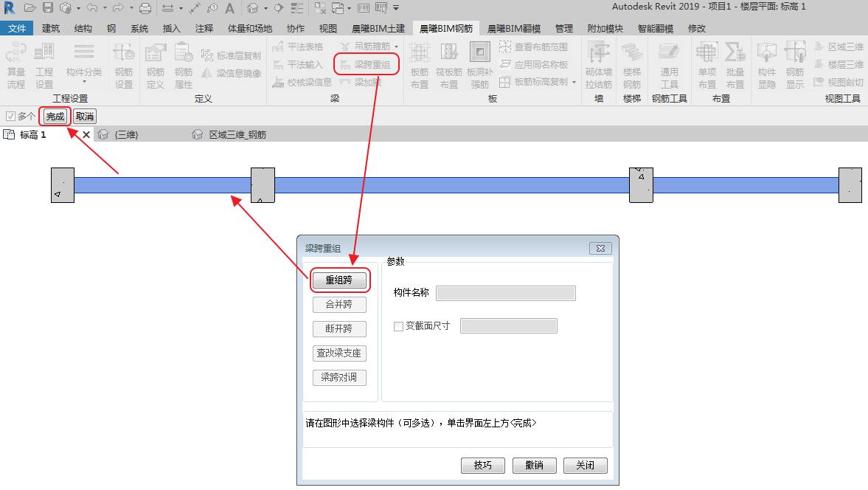Click the 完成 button
868x490 pixels.
55,117
